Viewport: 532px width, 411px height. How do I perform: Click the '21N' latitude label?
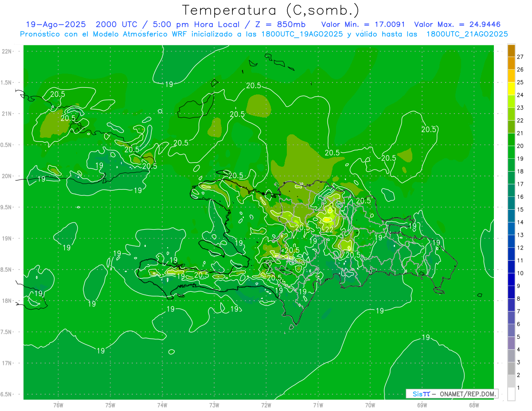point(7,114)
